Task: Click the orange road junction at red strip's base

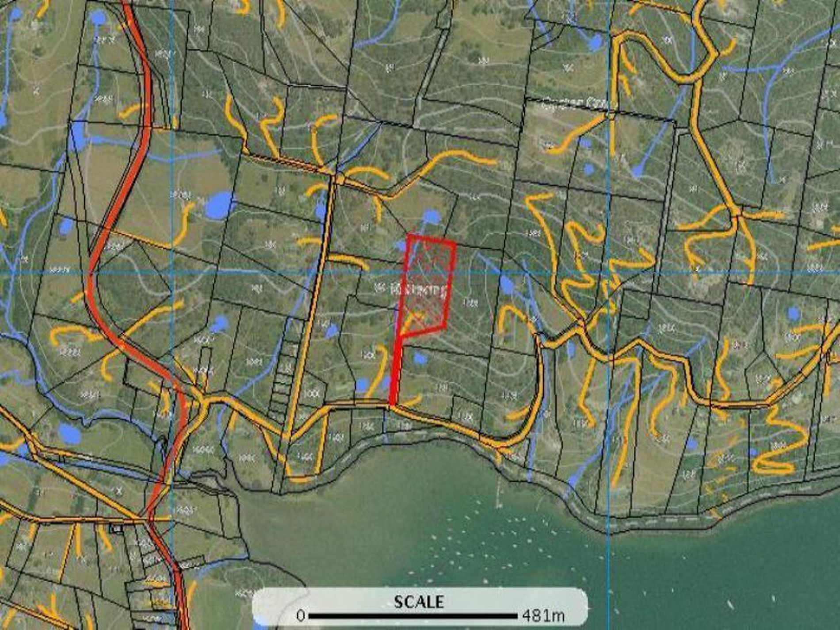Action: point(391,405)
